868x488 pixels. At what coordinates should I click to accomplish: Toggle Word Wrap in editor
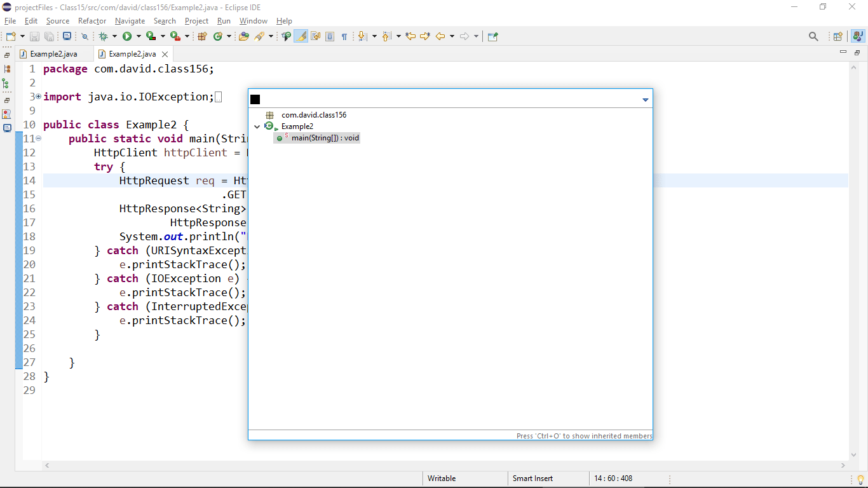[x=315, y=36]
